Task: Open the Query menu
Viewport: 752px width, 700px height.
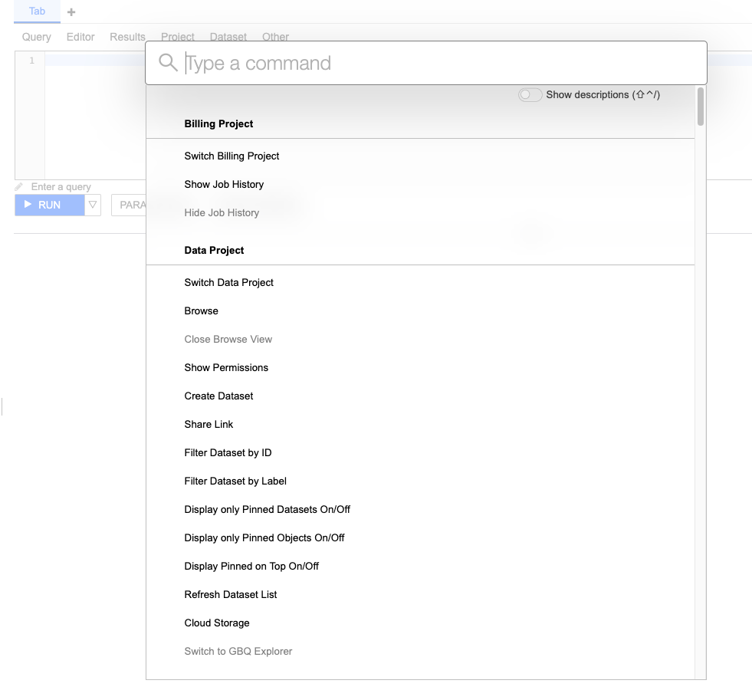Action: click(37, 37)
